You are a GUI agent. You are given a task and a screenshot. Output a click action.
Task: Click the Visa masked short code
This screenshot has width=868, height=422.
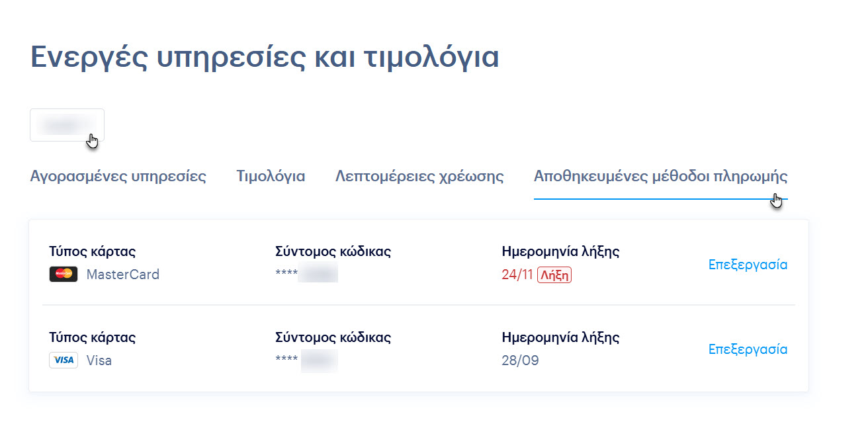click(x=306, y=361)
